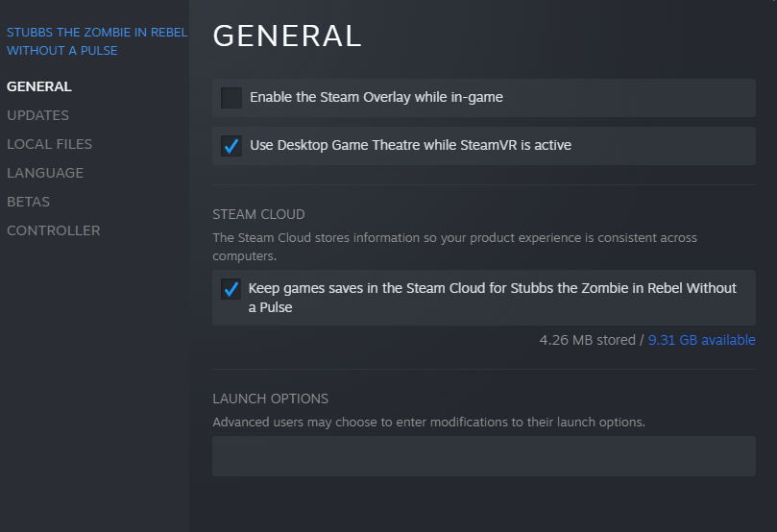Enable the Steam Overlay checkbox

(x=231, y=98)
